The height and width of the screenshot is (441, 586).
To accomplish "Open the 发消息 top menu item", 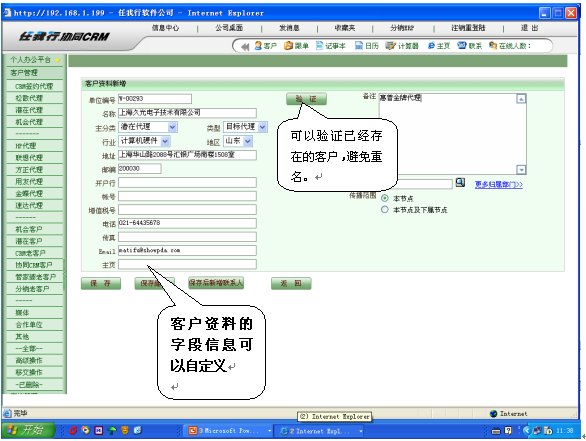I will pyautogui.click(x=289, y=28).
